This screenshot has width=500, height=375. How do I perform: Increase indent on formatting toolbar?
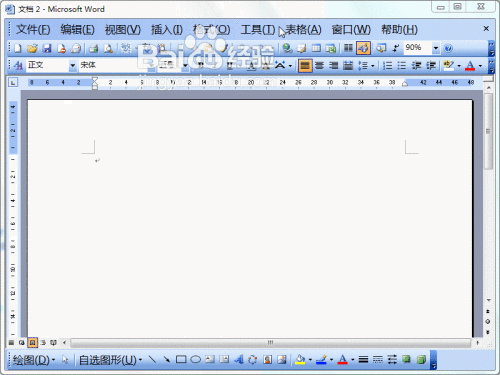point(431,65)
